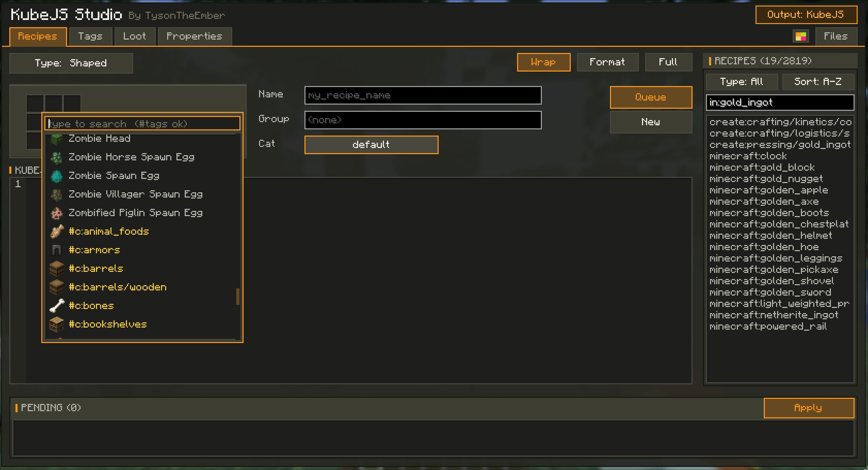
Task: Toggle the Full view button
Action: tap(668, 62)
